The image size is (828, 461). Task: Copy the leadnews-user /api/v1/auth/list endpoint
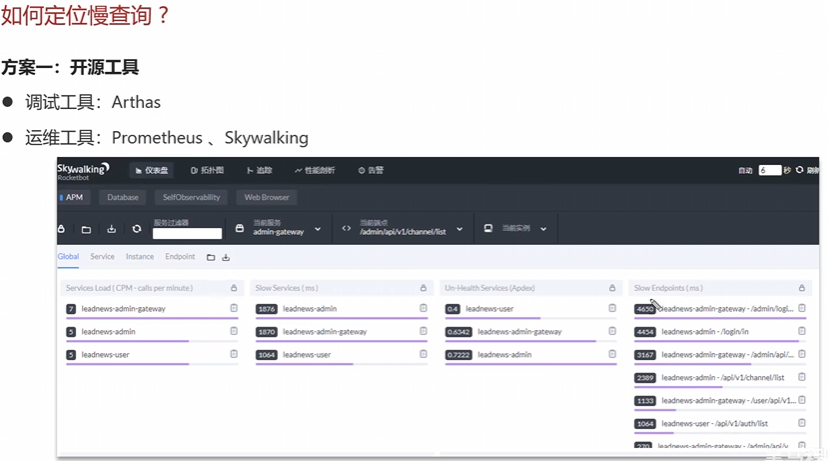(x=802, y=423)
